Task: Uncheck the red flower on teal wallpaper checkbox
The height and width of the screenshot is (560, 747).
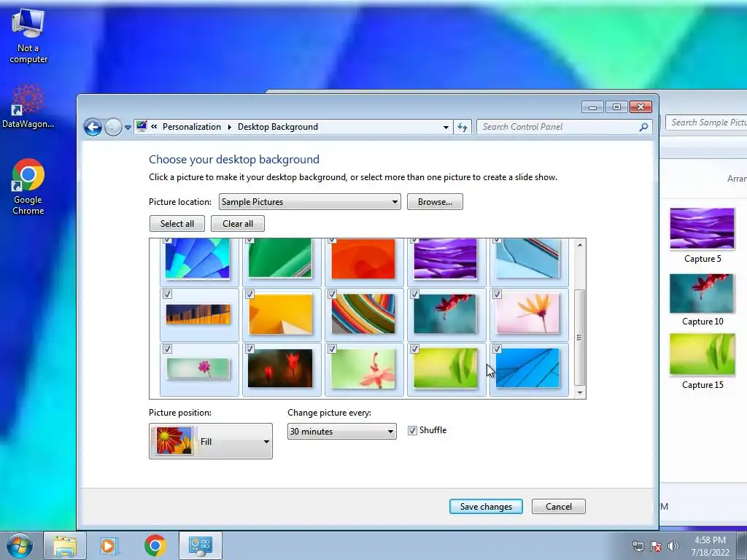Action: tap(414, 295)
